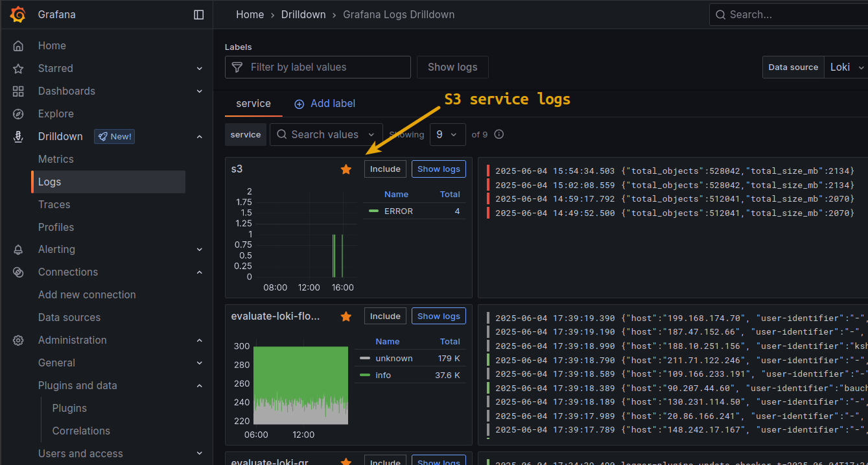Click the Filter by label values field
Image resolution: width=868 pixels, height=465 pixels.
318,67
